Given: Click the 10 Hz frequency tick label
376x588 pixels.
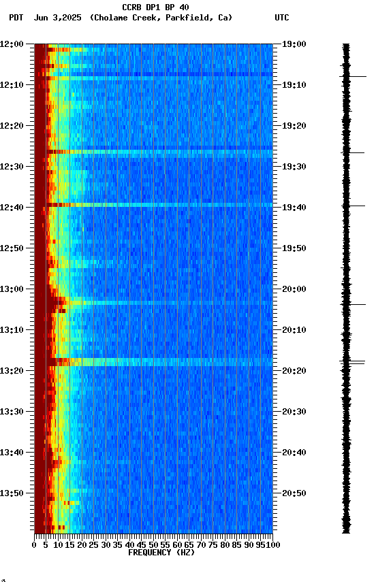Looking at the screenshot, I should click(58, 546).
